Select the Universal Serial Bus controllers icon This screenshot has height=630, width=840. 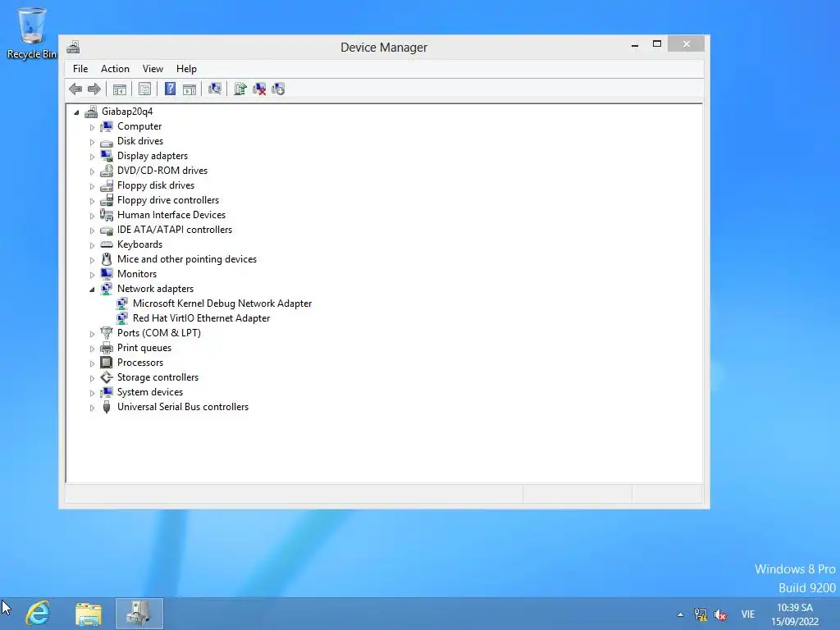click(x=107, y=407)
